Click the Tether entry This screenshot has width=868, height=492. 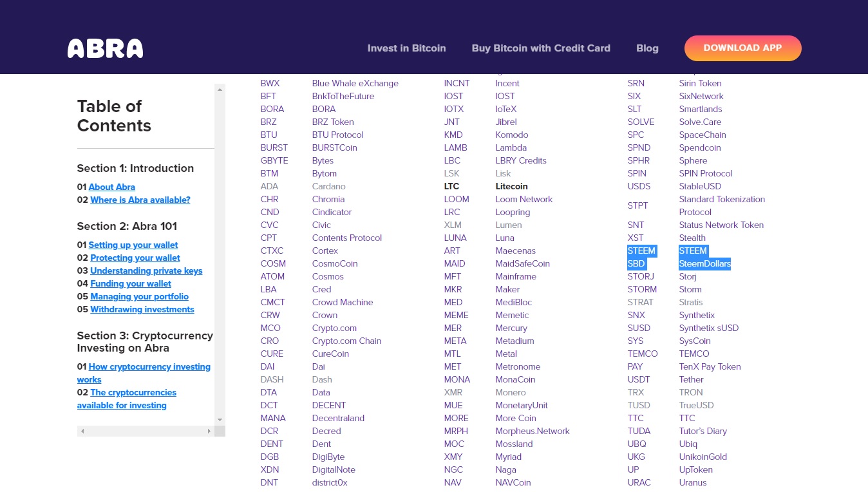691,379
